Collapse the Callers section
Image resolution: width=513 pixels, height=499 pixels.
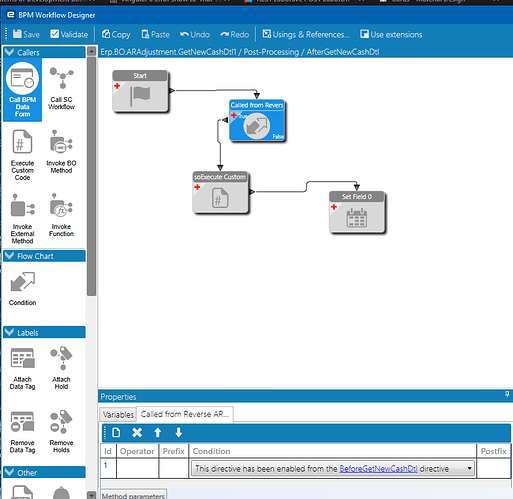[x=10, y=52]
